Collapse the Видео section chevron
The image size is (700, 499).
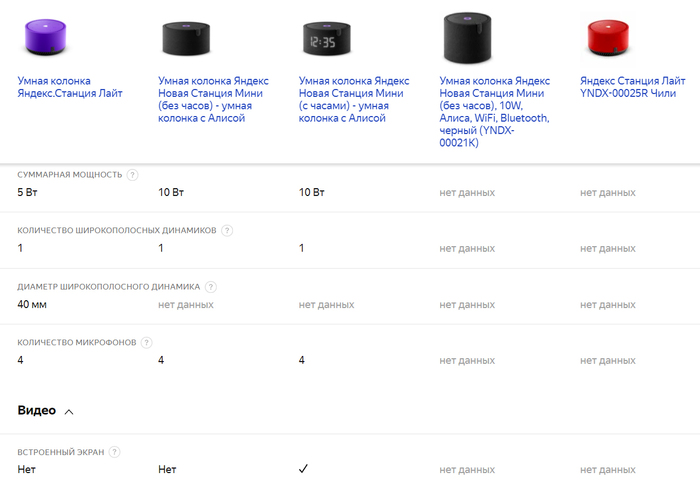[x=69, y=412]
